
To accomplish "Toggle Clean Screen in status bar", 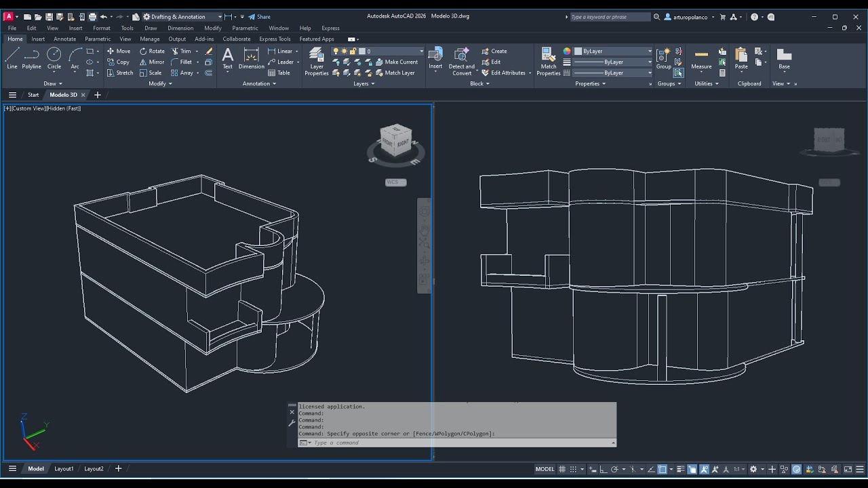I will tap(847, 469).
